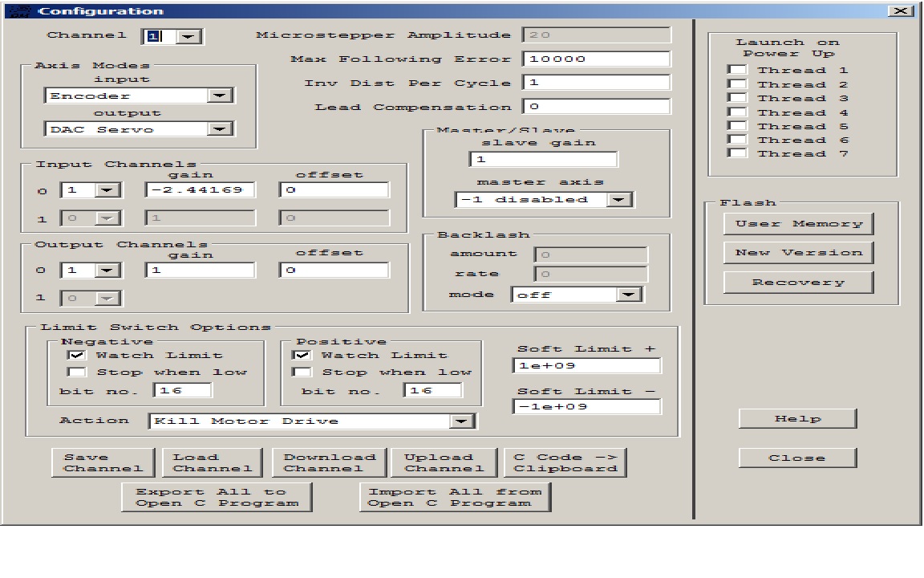Enable Thread 1 launch on power up
This screenshot has height=578, width=924.
coord(737,71)
